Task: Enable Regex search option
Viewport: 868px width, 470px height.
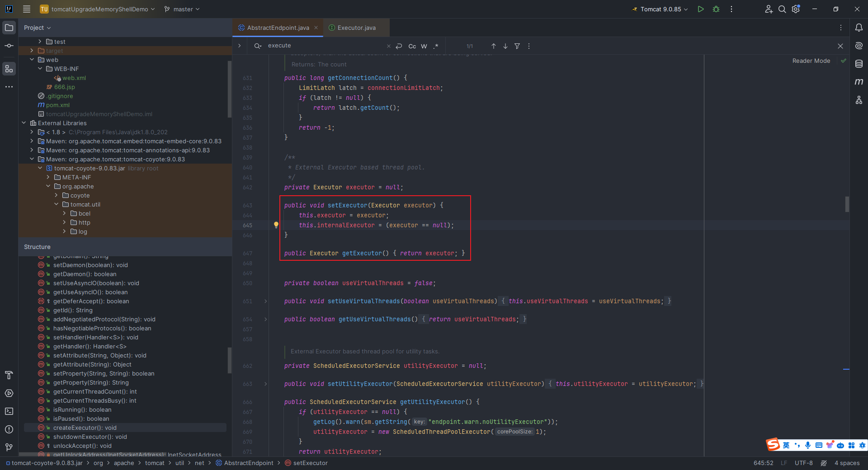Action: pyautogui.click(x=436, y=46)
